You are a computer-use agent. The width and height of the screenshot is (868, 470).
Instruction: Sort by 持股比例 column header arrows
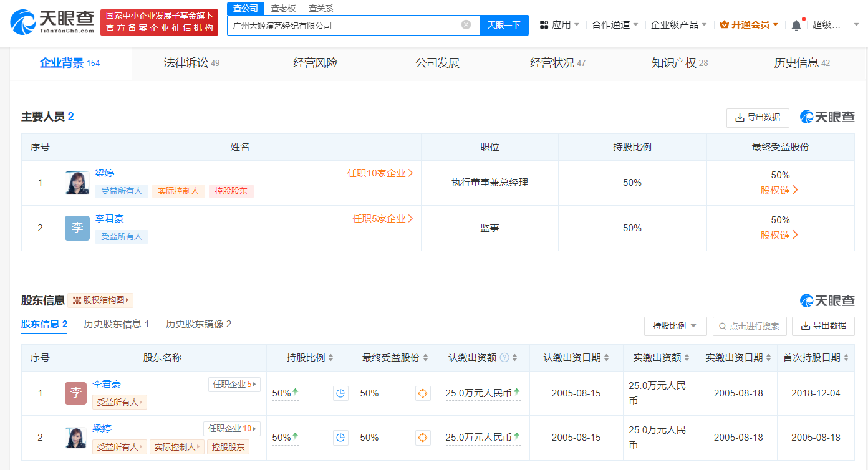point(331,358)
